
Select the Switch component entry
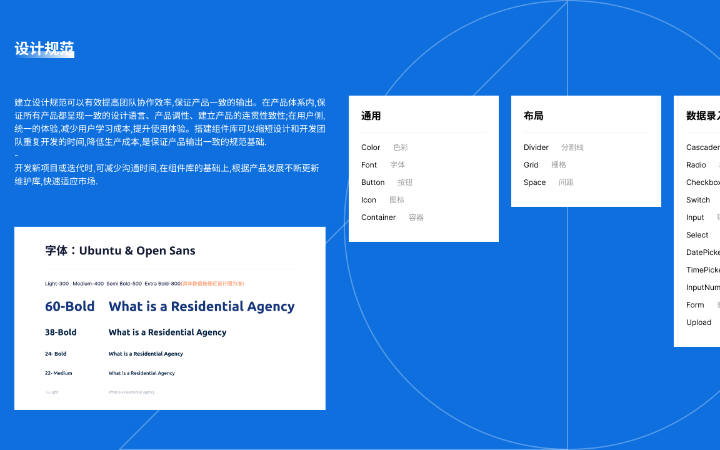tap(698, 200)
